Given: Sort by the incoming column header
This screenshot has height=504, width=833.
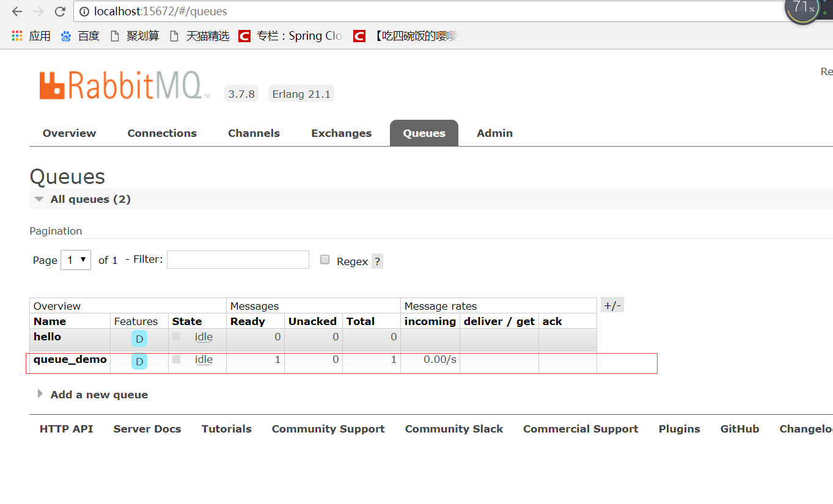Looking at the screenshot, I should [x=430, y=321].
